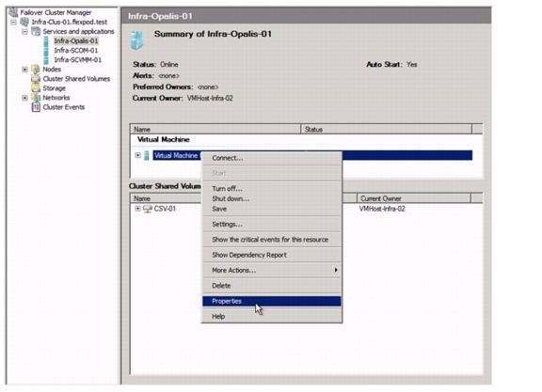The height and width of the screenshot is (392, 542).
Task: Click the Failover Cluster Manager root icon
Action: (13, 12)
